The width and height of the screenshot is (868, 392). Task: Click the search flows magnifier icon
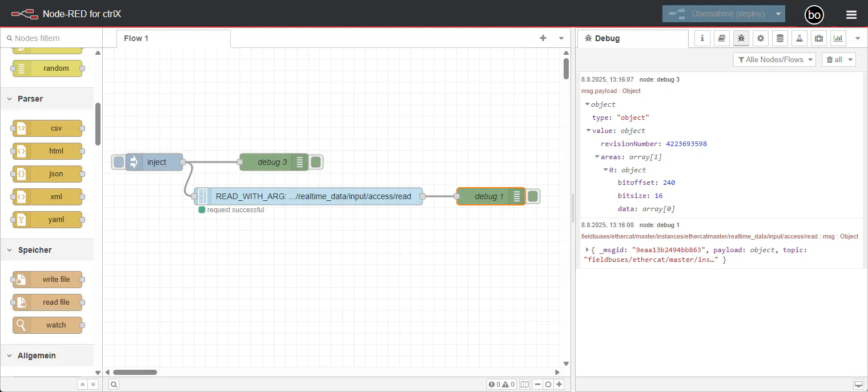point(114,385)
